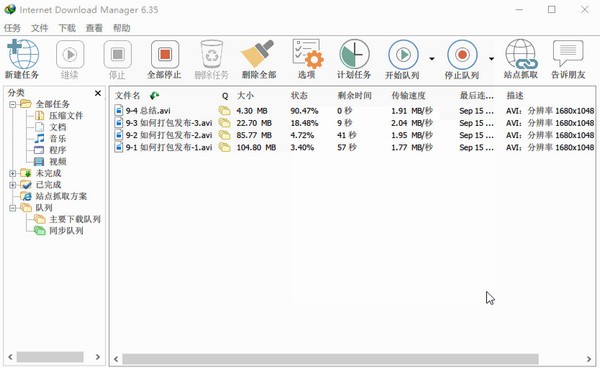
Task: Click the 停止队列 stop queue icon
Action: (x=462, y=55)
